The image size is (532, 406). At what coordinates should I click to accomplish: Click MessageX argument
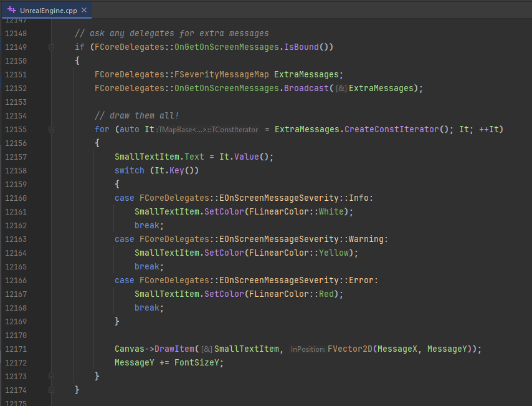click(397, 349)
